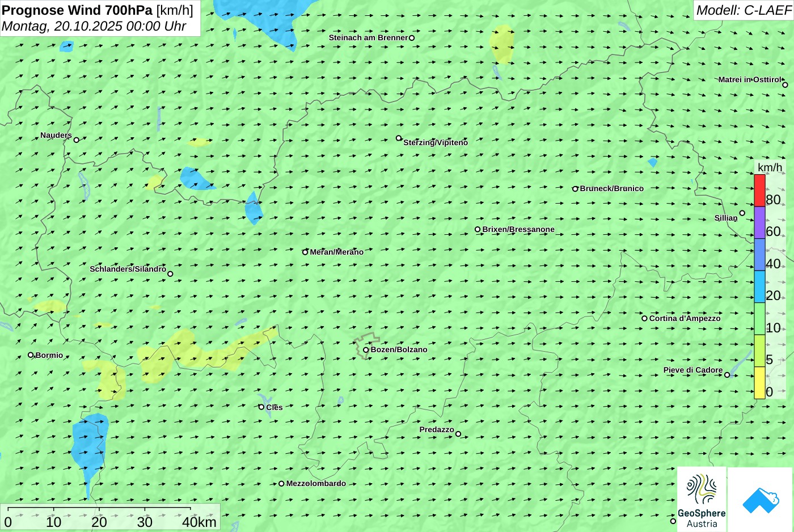
Task: Click the distance scale bar line
Action: click(x=99, y=509)
